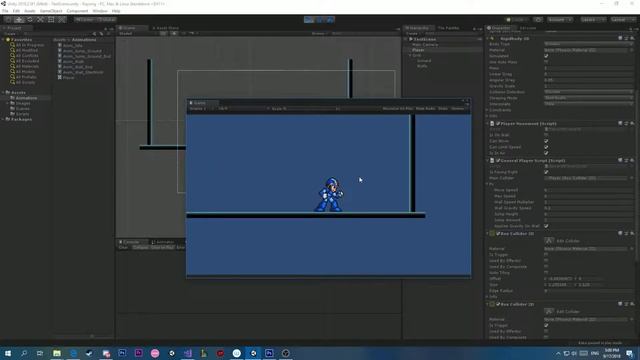
Task: Open Visual Studio from the taskbar
Action: (x=188, y=353)
